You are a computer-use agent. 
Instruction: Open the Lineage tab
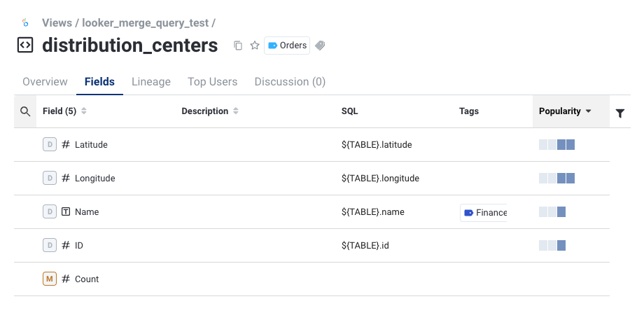click(x=151, y=82)
